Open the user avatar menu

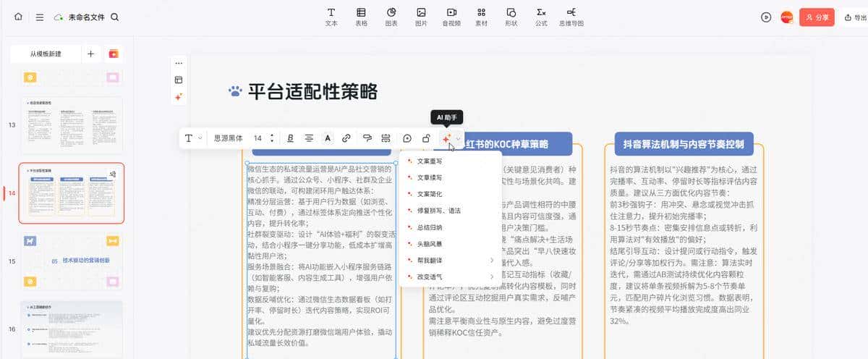(787, 17)
